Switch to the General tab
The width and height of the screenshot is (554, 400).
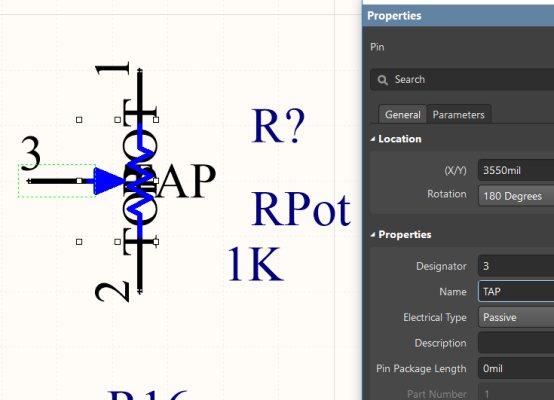pos(403,114)
